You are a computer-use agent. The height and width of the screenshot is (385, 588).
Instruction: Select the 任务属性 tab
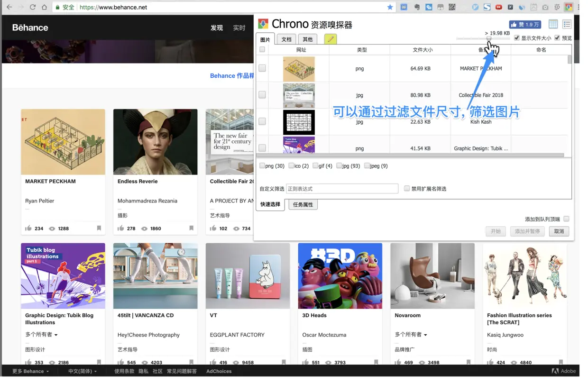pos(303,204)
